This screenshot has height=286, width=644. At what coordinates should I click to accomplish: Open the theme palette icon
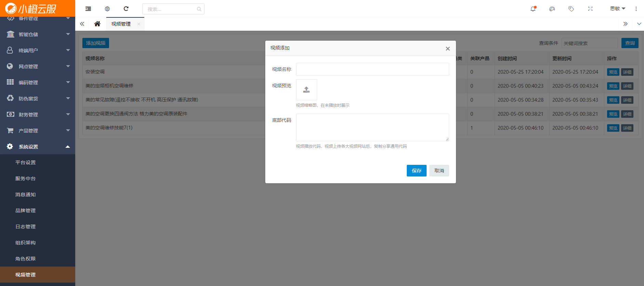point(552,9)
